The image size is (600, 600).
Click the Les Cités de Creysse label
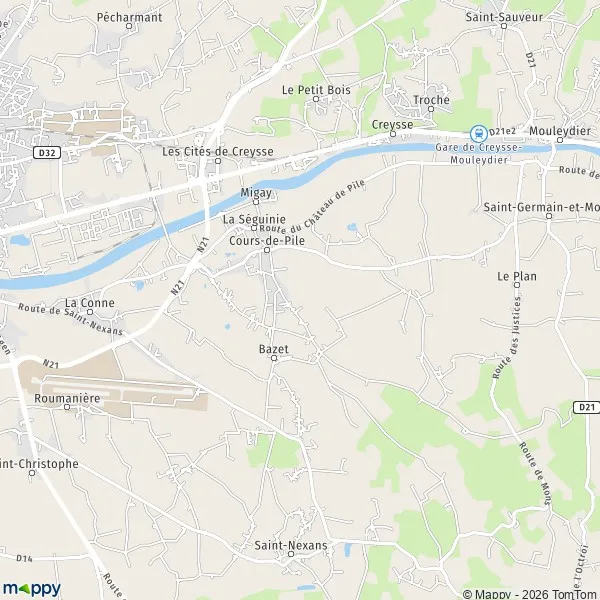[x=218, y=152]
